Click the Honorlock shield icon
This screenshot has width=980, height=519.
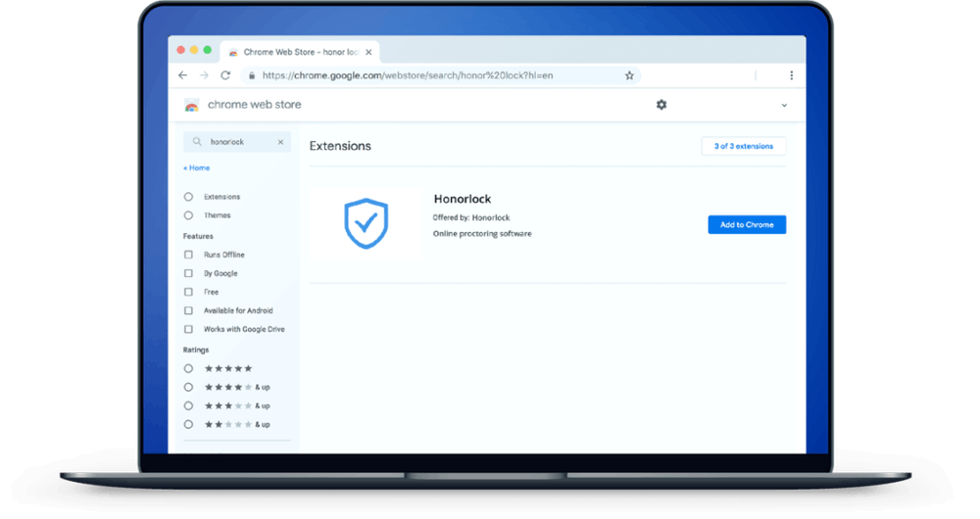click(366, 222)
